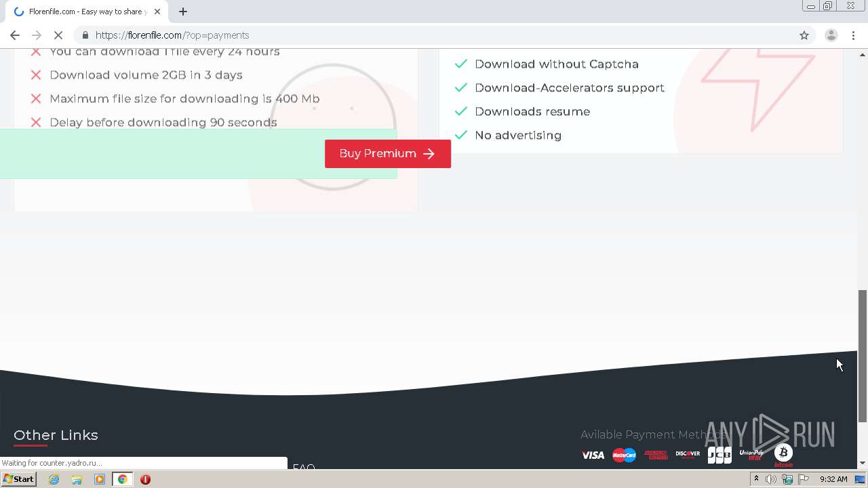Open the Windows Start menu
This screenshot has width=868, height=488.
point(19,479)
